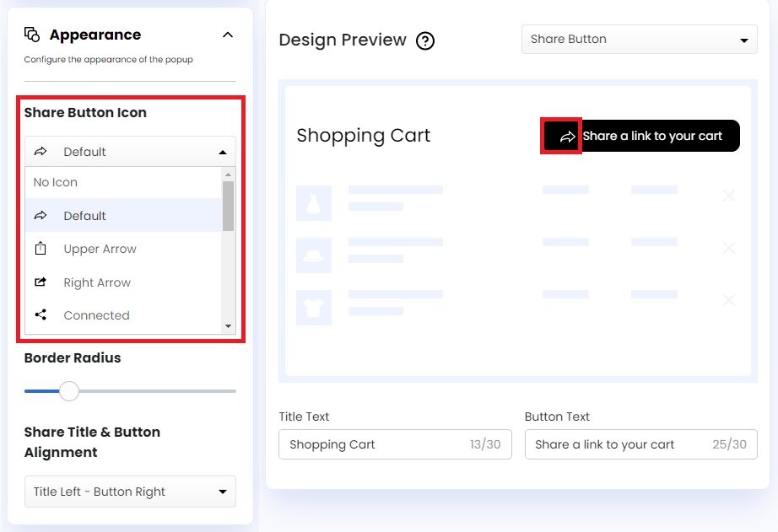Select the Upper Arrow share icon option
This screenshot has width=778, height=532.
coord(100,249)
